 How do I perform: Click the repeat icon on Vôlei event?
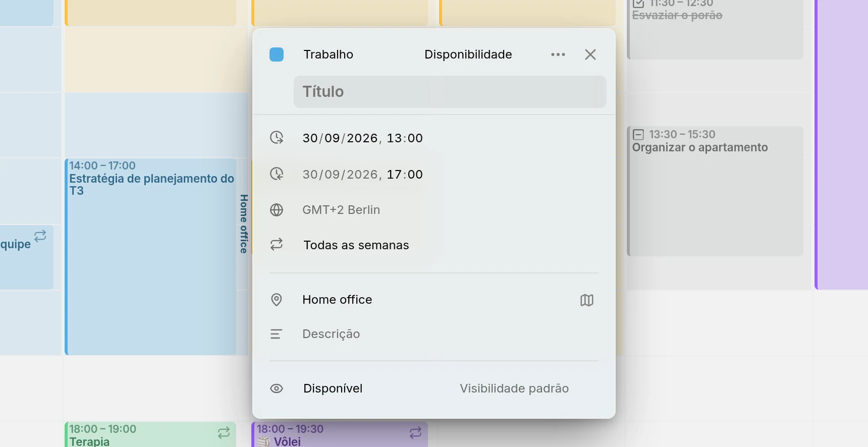(x=415, y=433)
